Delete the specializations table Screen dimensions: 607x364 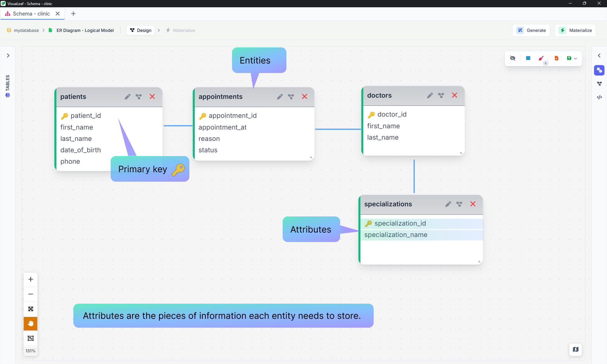click(473, 204)
